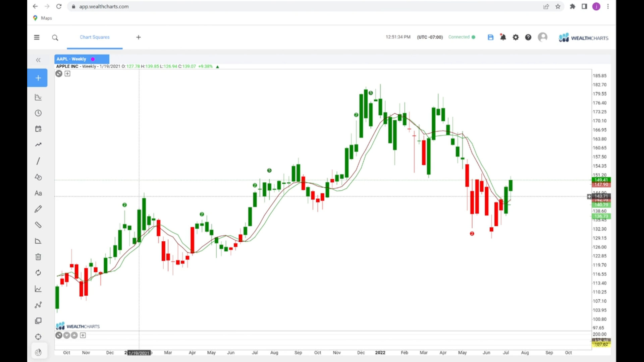This screenshot has height=362, width=644.
Task: Select the ruler measure tool
Action: (x=38, y=225)
